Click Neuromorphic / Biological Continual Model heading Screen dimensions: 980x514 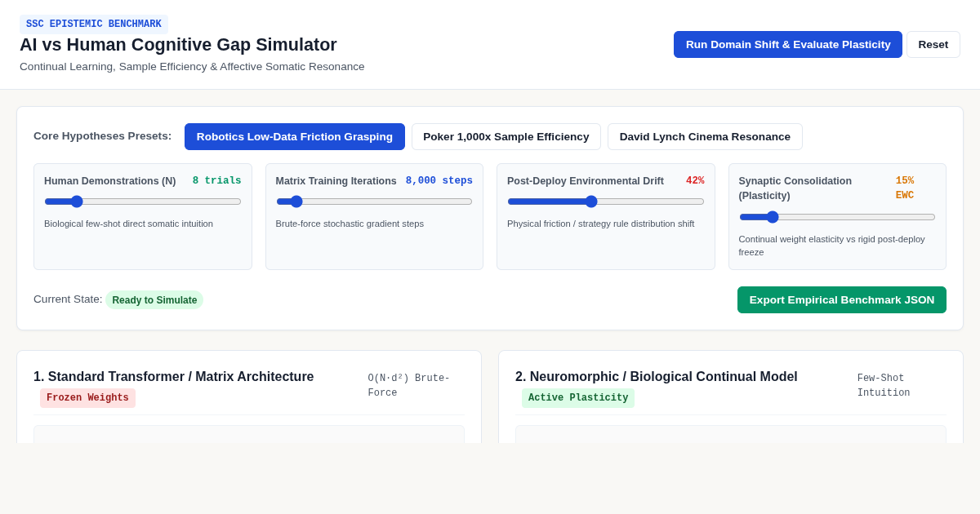click(657, 377)
